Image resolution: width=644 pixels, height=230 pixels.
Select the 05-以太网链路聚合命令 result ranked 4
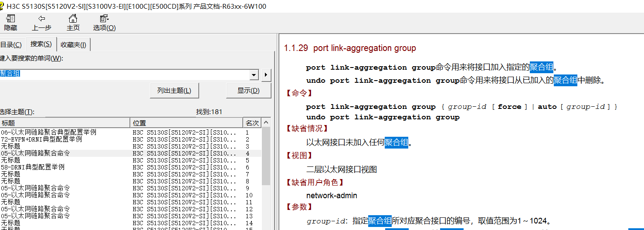(x=131, y=153)
